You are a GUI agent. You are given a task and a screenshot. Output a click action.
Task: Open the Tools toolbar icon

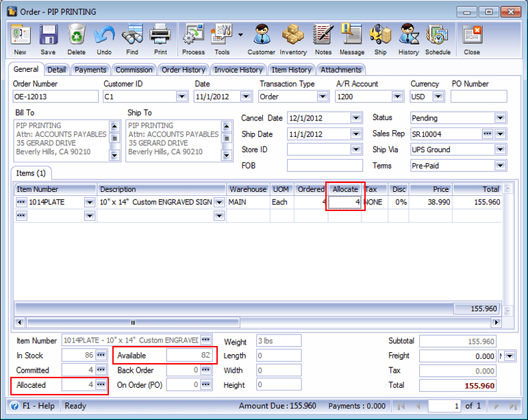[221, 34]
